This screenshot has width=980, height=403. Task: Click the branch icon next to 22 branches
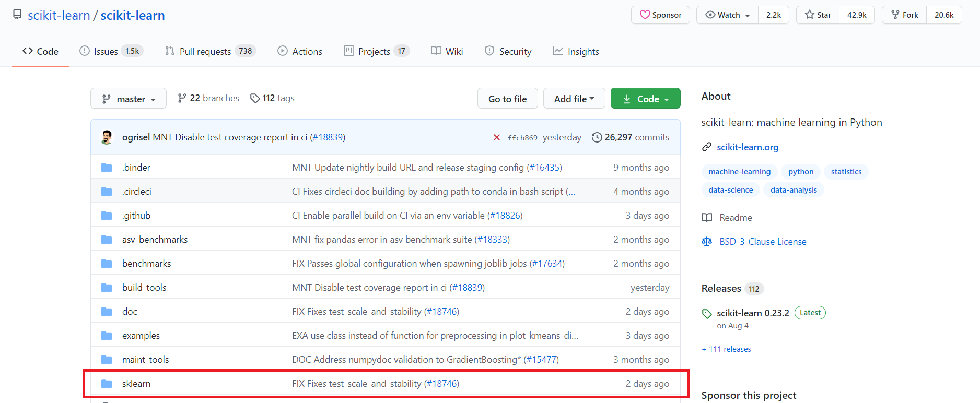pos(182,98)
